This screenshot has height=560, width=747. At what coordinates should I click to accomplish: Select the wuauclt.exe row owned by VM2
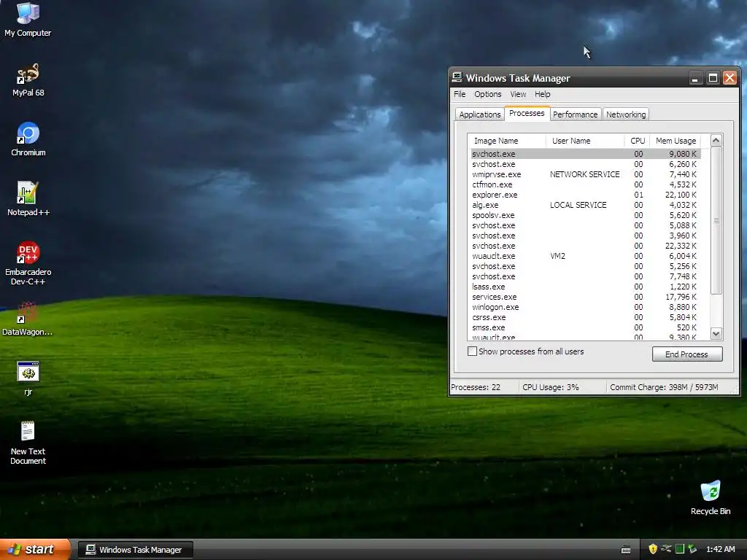pos(586,256)
